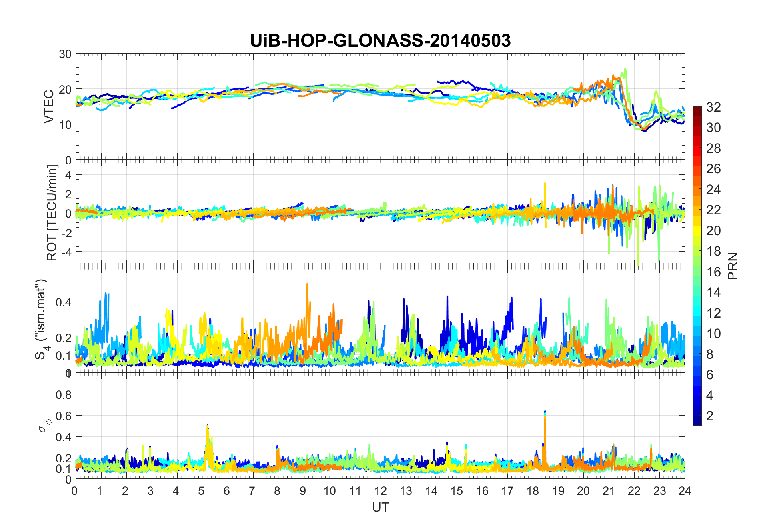Click colorbar tick label 32
The width and height of the screenshot is (761, 532).
coord(713,107)
